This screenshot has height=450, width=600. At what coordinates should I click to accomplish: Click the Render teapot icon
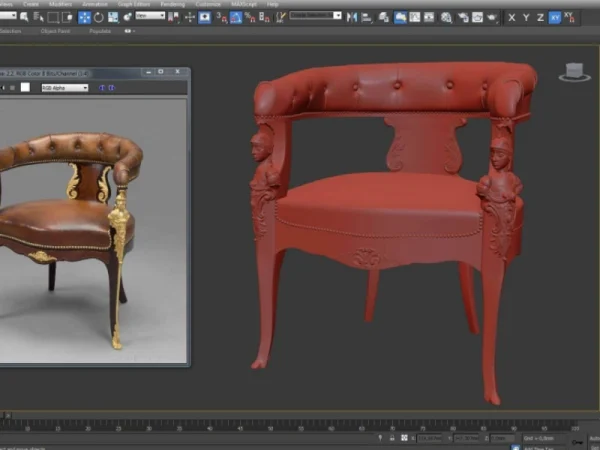coord(492,17)
